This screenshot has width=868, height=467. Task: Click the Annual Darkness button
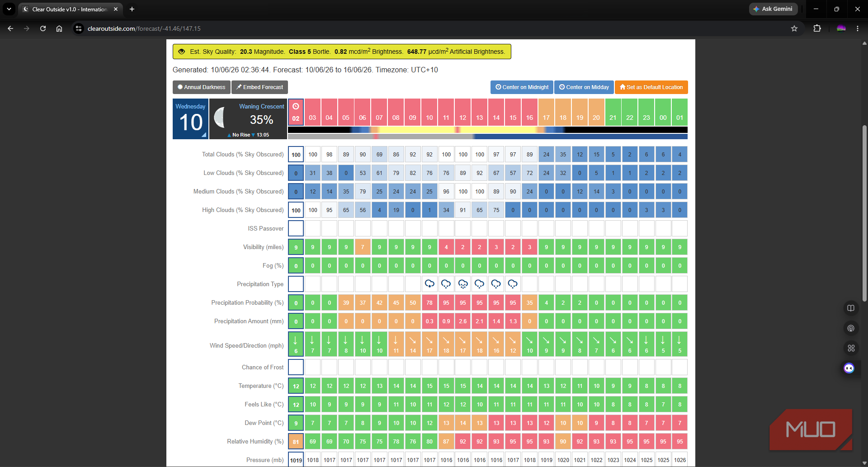tap(201, 87)
